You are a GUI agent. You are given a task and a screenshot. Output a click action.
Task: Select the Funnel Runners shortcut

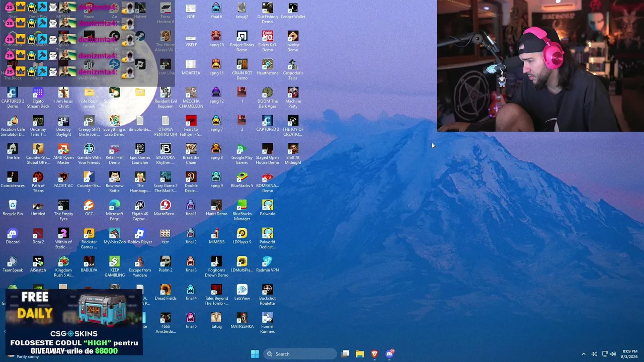click(x=267, y=323)
